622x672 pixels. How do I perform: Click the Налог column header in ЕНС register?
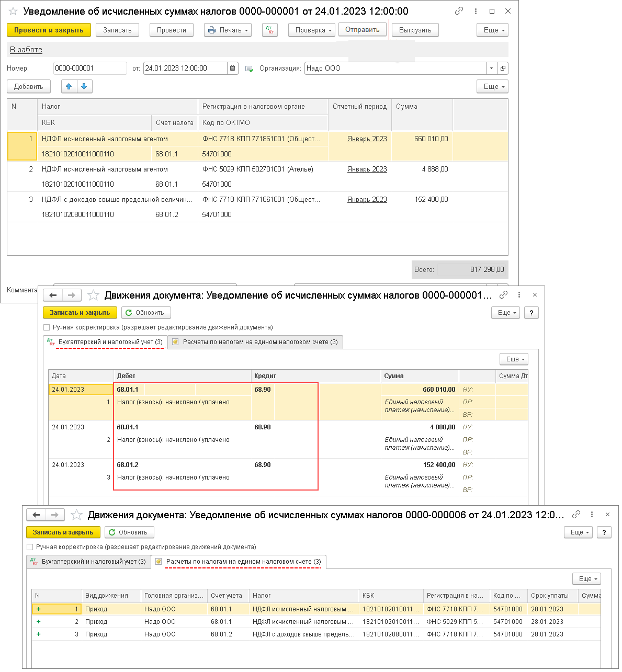(x=304, y=596)
